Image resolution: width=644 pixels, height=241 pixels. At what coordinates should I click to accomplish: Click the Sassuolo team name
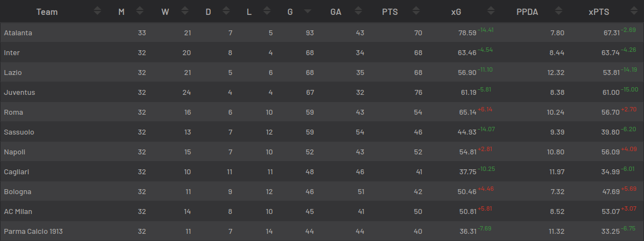click(x=19, y=132)
